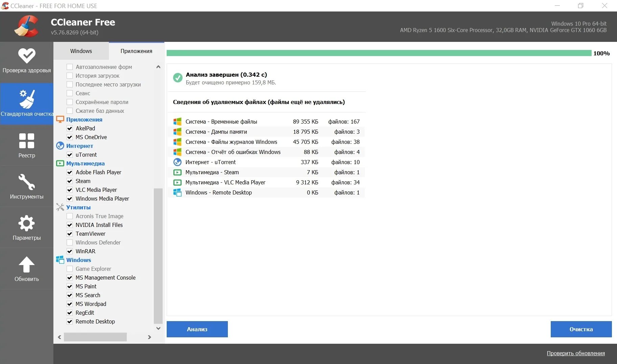Click the orange monitor icon beside Приложения category

click(60, 120)
